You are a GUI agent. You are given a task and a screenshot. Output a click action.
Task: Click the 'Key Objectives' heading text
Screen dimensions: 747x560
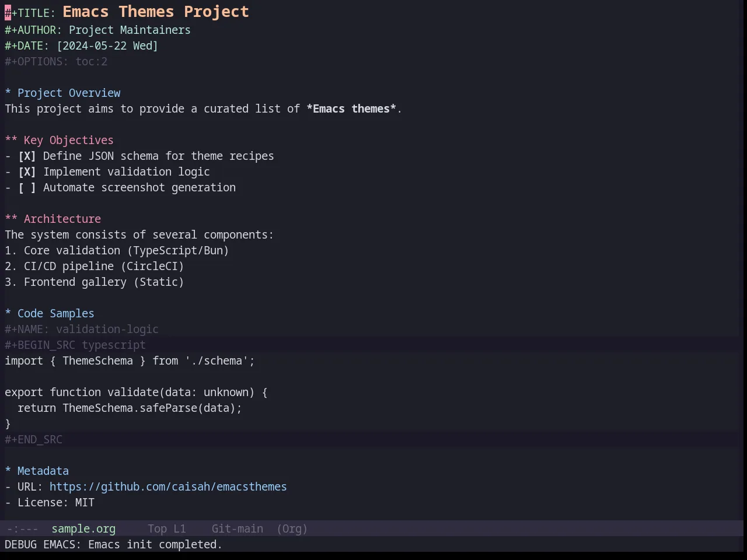pos(69,140)
